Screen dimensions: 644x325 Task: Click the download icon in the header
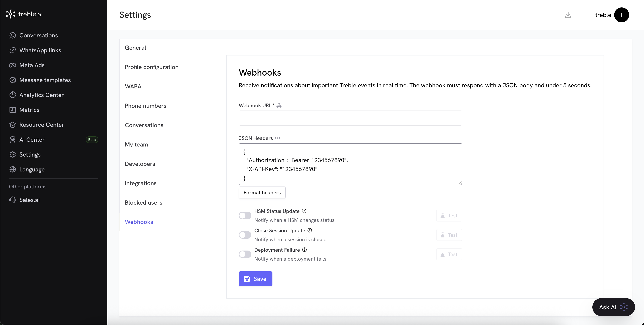coord(568,15)
